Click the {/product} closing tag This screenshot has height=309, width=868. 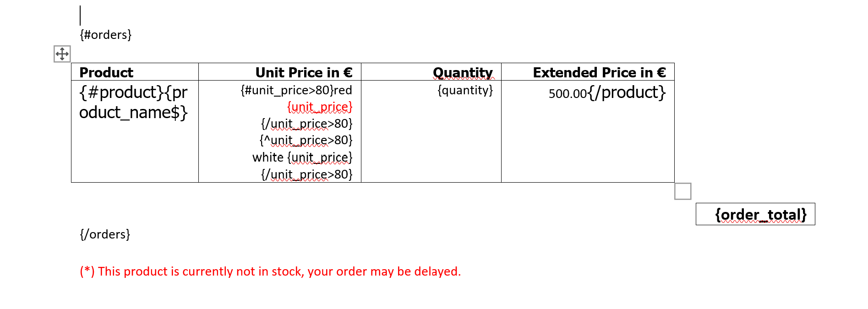tap(627, 92)
